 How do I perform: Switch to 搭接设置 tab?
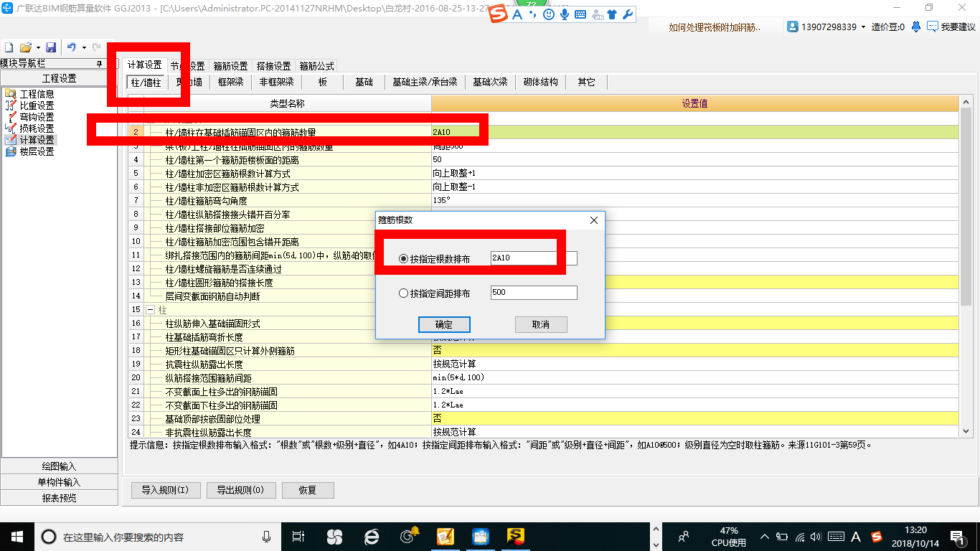[273, 66]
